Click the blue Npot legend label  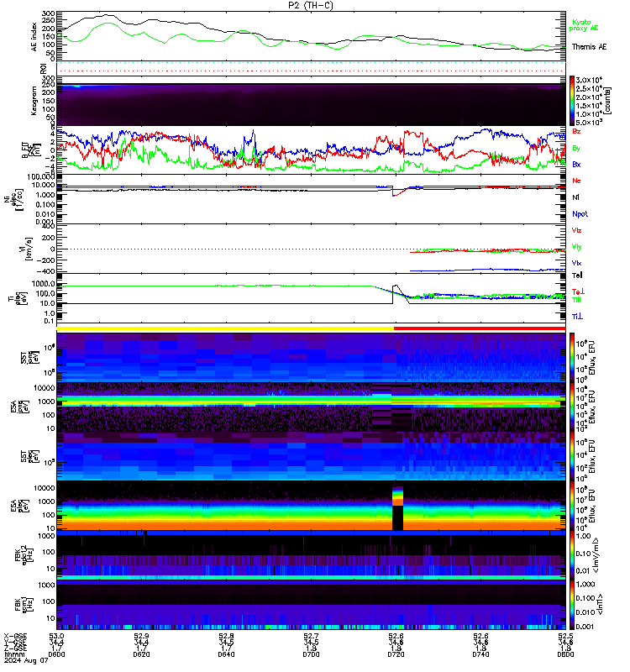click(580, 214)
